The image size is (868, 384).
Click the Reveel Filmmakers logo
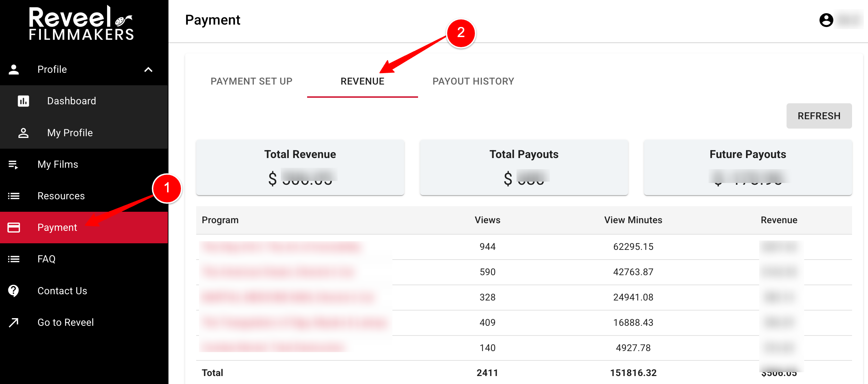[x=81, y=24]
